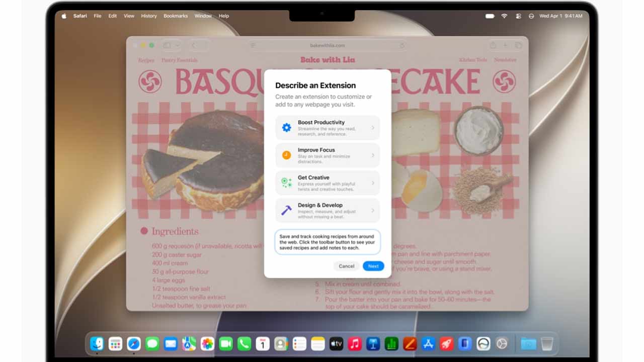The height and width of the screenshot is (362, 644).
Task: Click the Bake with Lia site title
Action: [328, 60]
